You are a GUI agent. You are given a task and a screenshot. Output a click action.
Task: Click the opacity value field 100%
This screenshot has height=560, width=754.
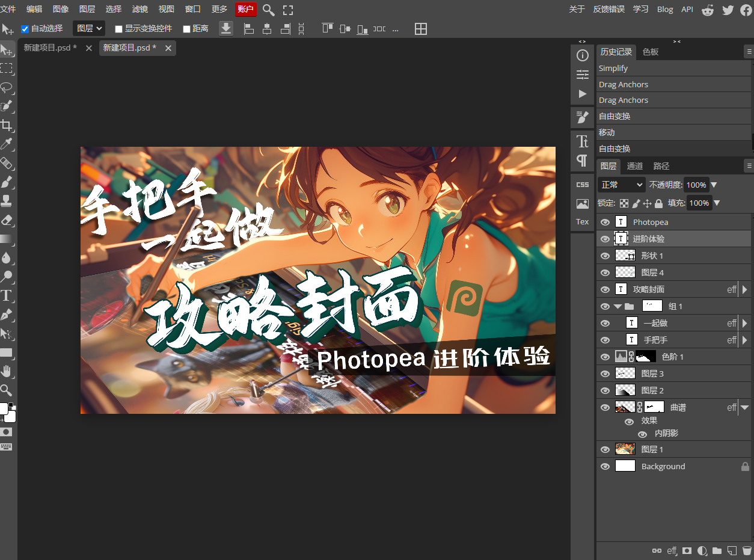(696, 185)
